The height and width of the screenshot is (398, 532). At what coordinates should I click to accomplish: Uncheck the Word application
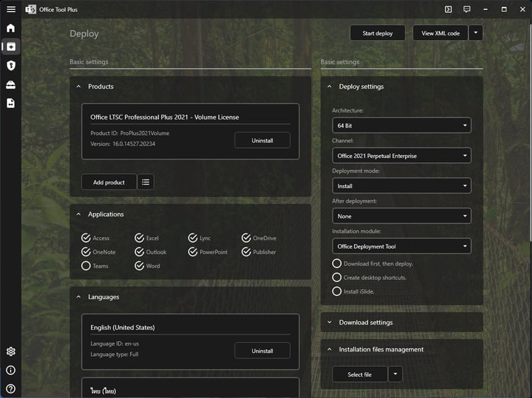147,266
